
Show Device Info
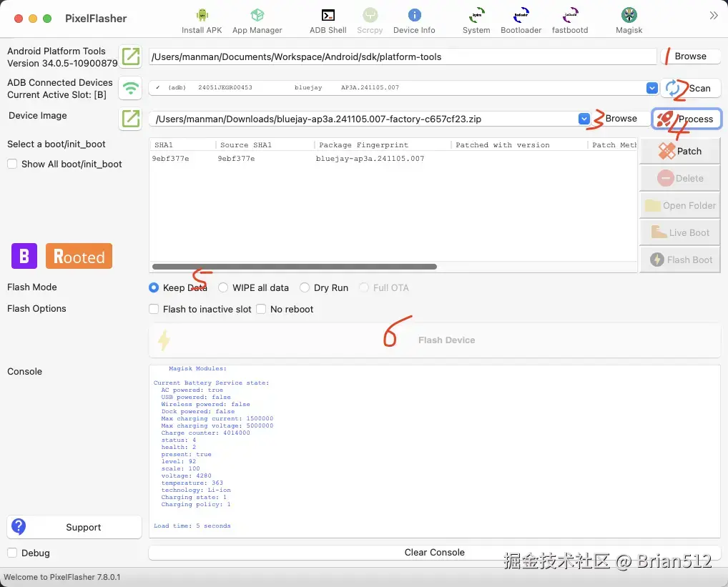414,21
